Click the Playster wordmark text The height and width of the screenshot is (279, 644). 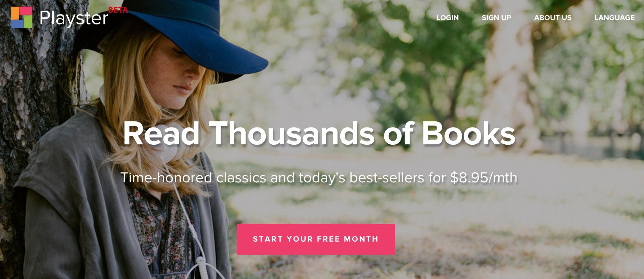[x=74, y=18]
